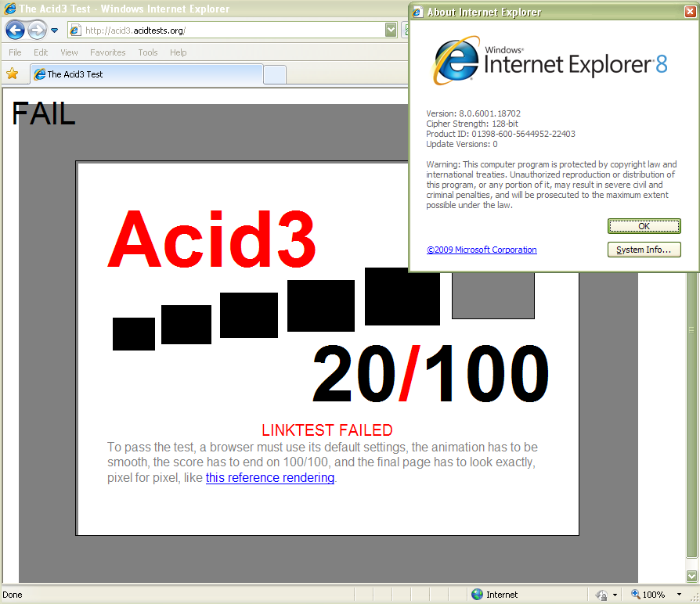Click the protected mode security icon
The height and width of the screenshot is (604, 700).
click(x=601, y=595)
